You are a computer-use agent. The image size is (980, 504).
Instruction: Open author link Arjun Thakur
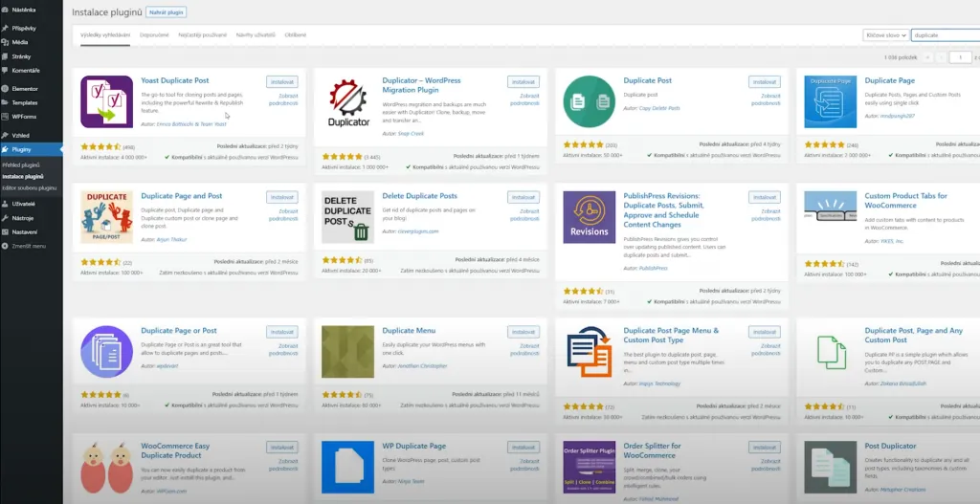click(171, 239)
